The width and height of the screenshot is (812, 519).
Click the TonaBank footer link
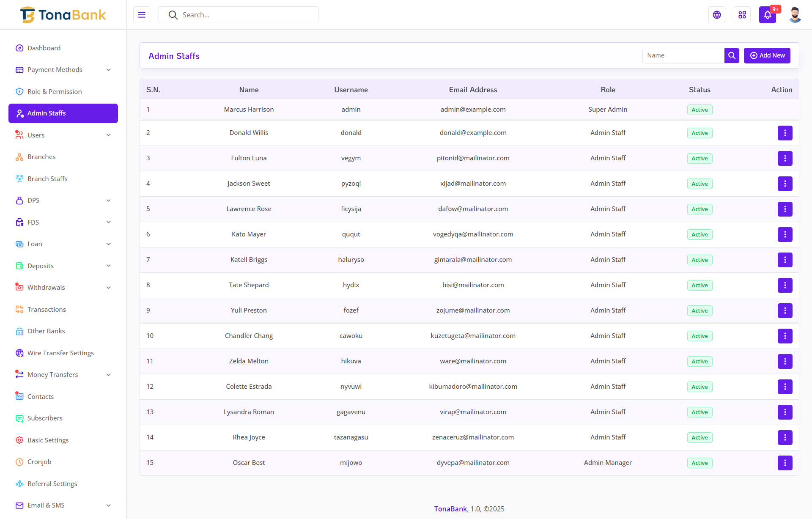pos(450,509)
